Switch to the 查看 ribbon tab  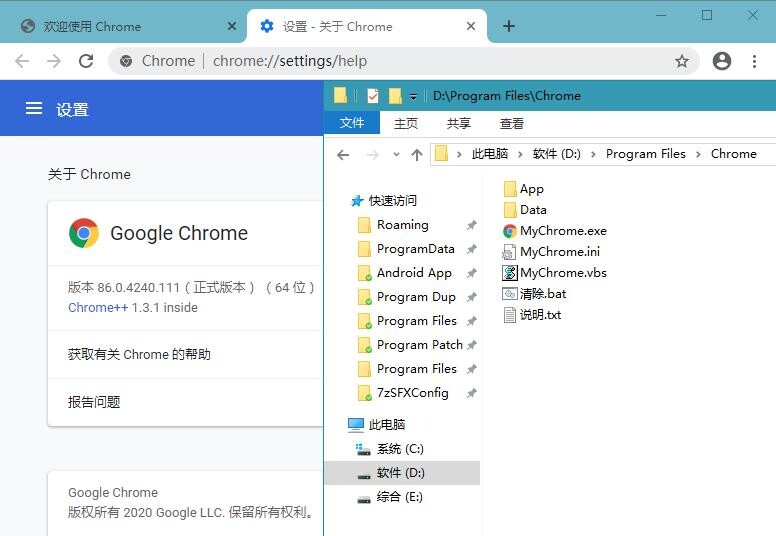(x=512, y=123)
